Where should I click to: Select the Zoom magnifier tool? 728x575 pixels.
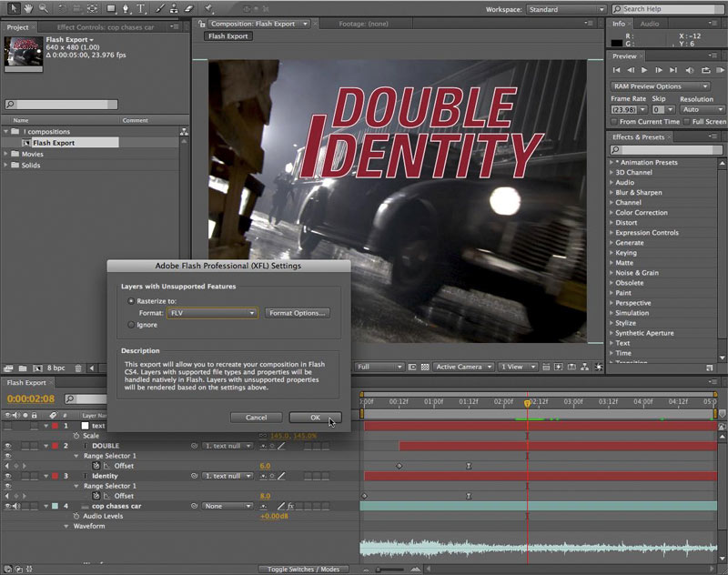(x=43, y=9)
